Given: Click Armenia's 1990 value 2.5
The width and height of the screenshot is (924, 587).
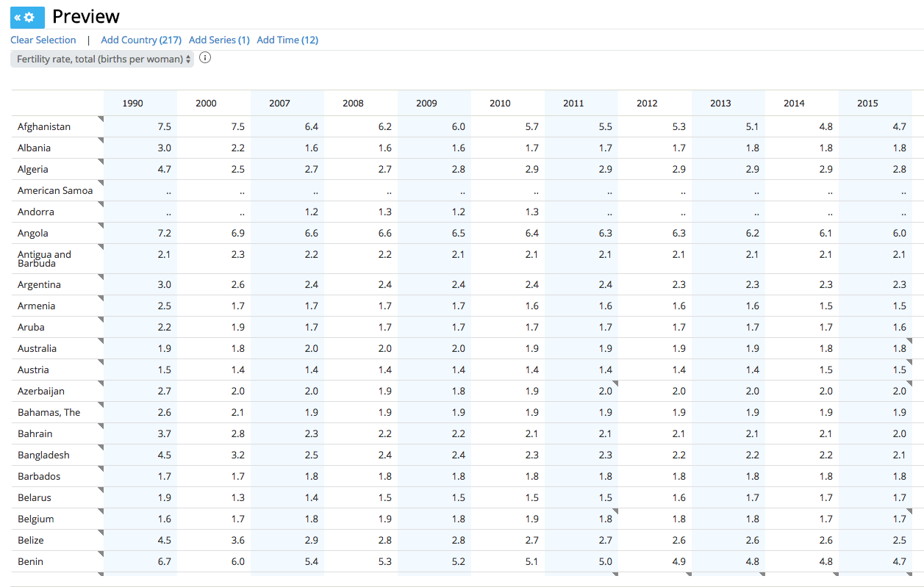Looking at the screenshot, I should (x=165, y=306).
